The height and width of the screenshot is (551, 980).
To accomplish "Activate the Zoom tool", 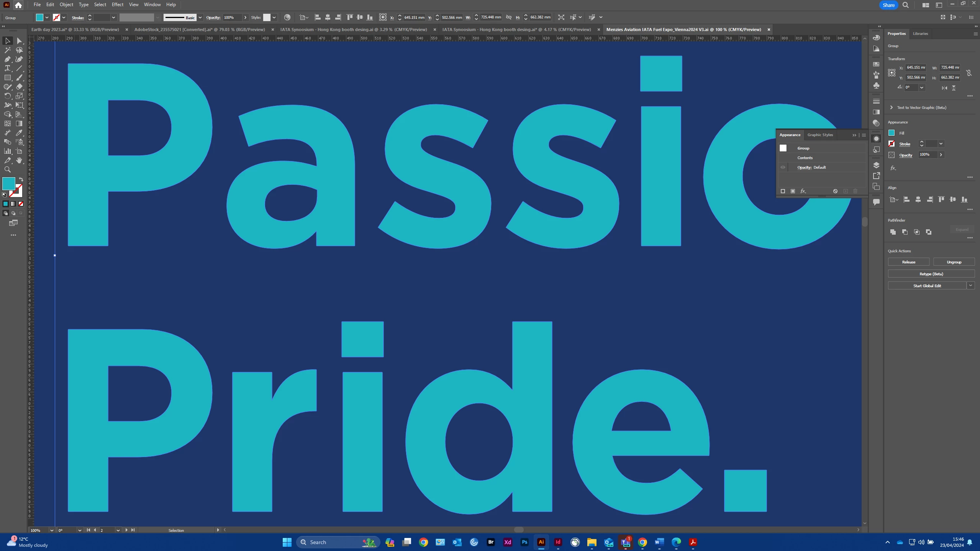I will tap(7, 169).
